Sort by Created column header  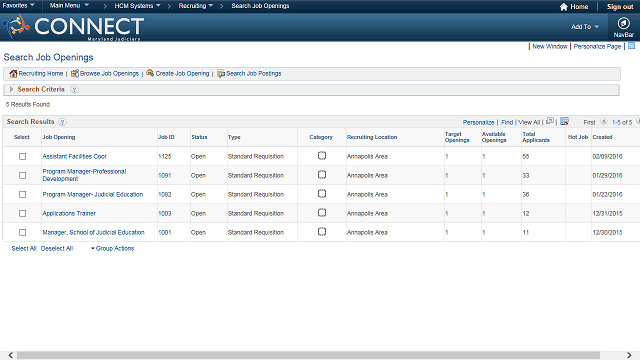(x=602, y=137)
